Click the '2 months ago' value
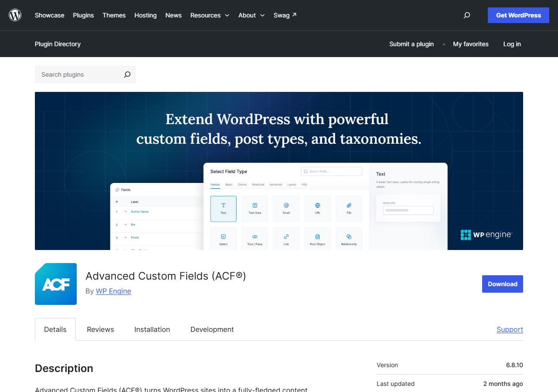 503,384
